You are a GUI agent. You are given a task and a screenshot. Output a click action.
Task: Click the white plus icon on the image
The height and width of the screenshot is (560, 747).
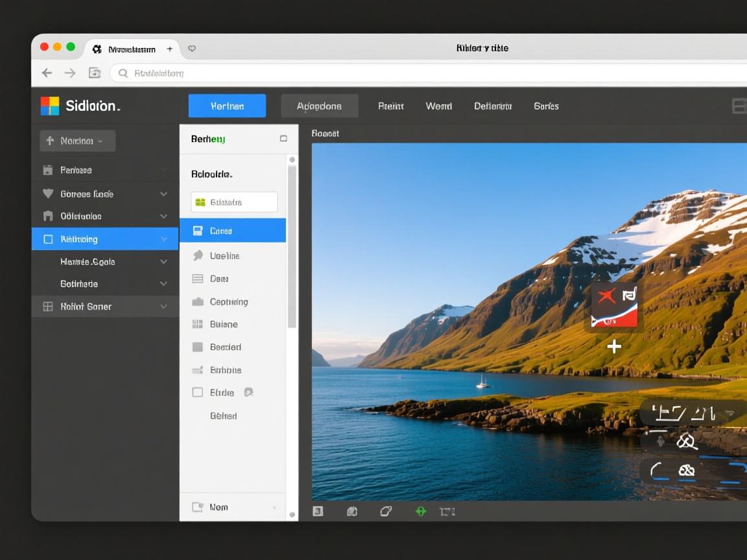[613, 347]
